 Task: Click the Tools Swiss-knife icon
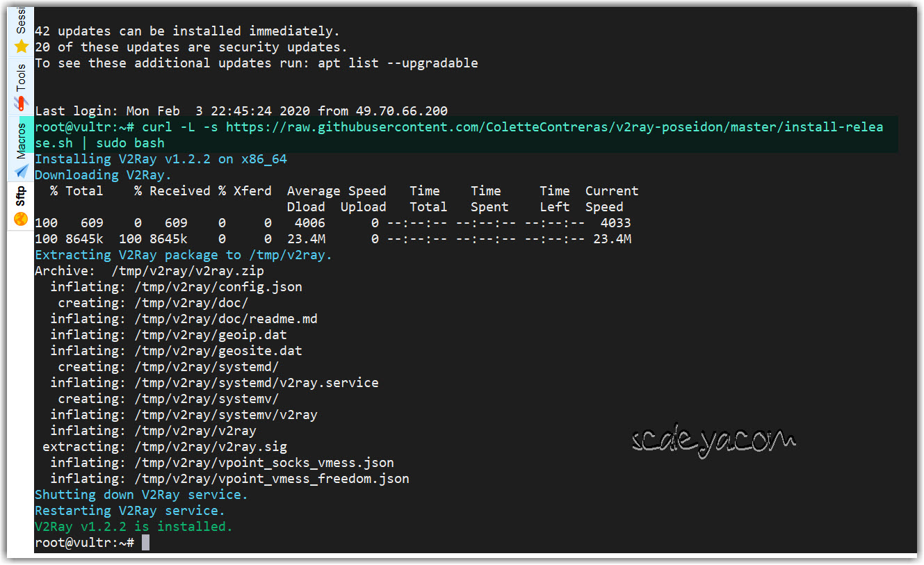22,104
